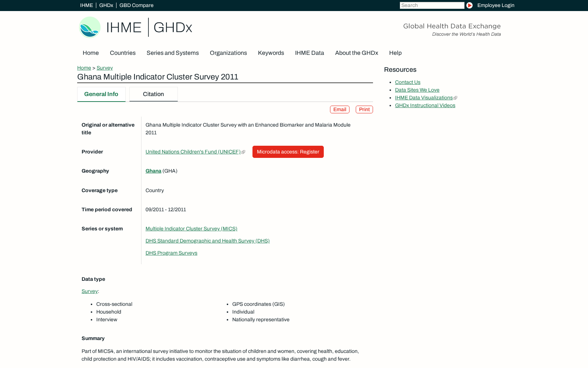588x368 pixels.
Task: Click the external link icon beside UNICEF
Action: (x=243, y=152)
